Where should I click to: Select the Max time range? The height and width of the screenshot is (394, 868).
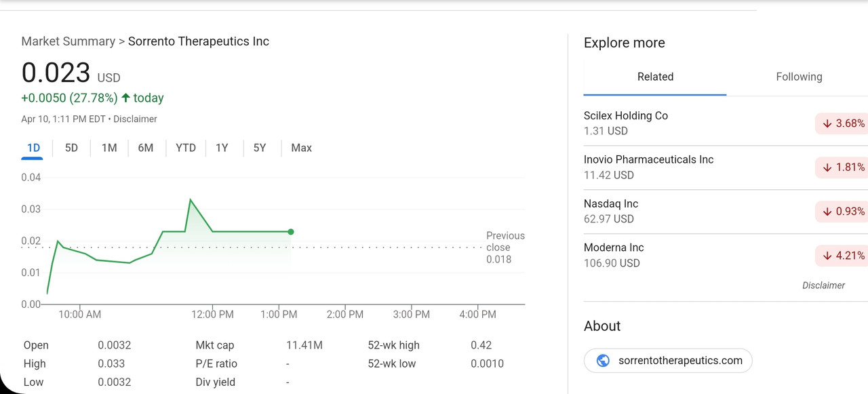point(301,148)
